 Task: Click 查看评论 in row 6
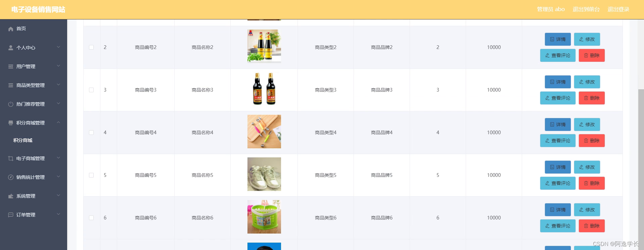click(558, 226)
